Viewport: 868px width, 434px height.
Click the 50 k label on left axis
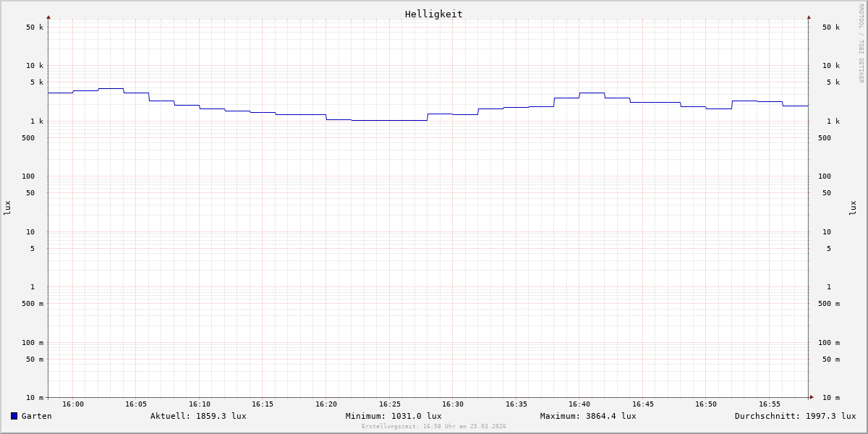(35, 27)
